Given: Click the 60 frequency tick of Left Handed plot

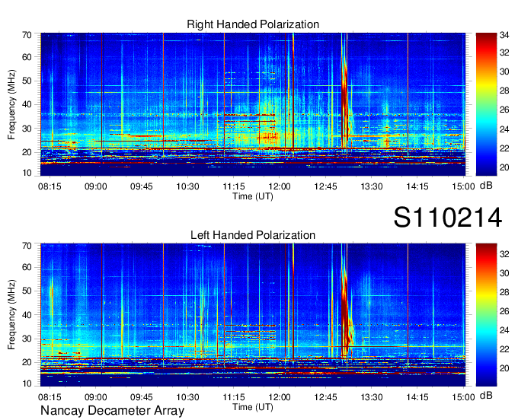Looking at the screenshot, I should (x=27, y=267).
